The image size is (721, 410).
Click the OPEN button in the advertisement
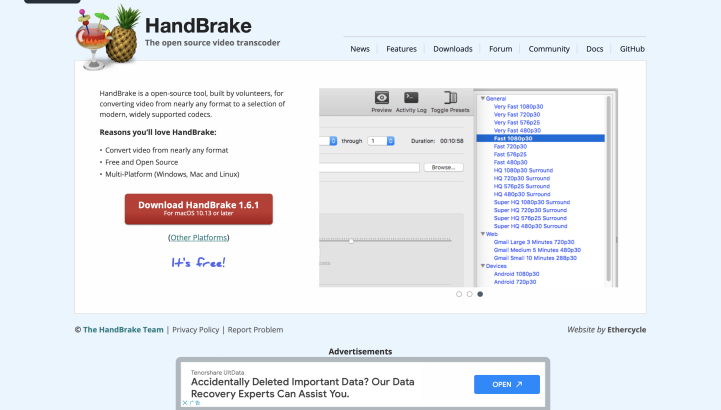(506, 384)
